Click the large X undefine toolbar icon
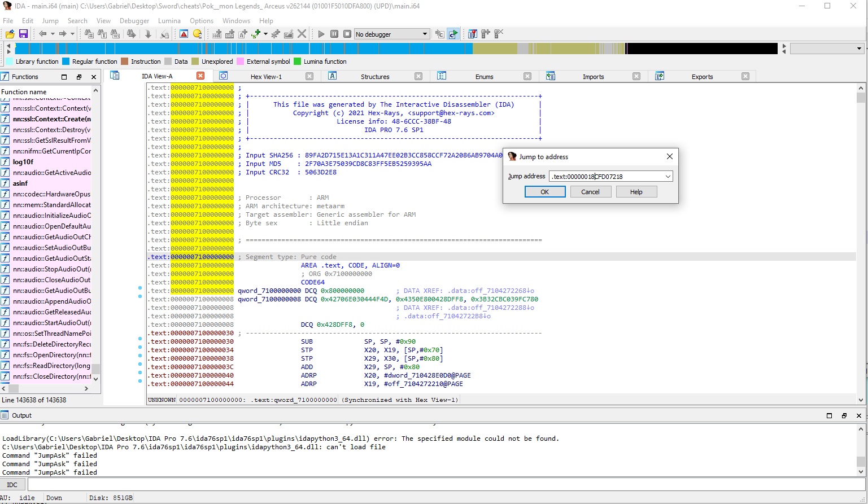Viewport: 868px width, 504px height. click(302, 34)
